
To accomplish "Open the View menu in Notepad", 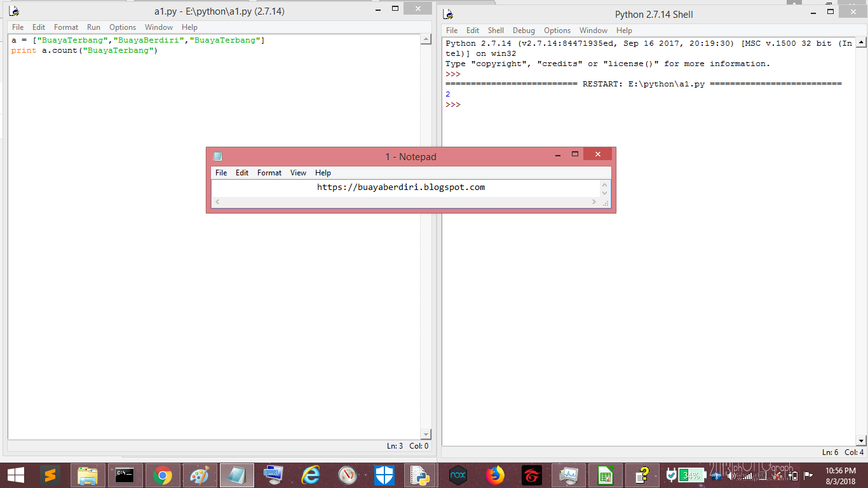I will pyautogui.click(x=298, y=172).
